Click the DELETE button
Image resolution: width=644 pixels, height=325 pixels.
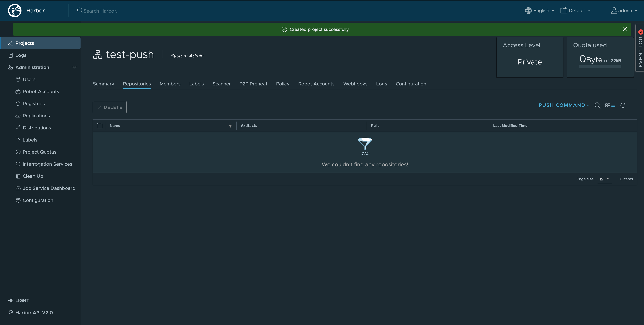(x=110, y=107)
